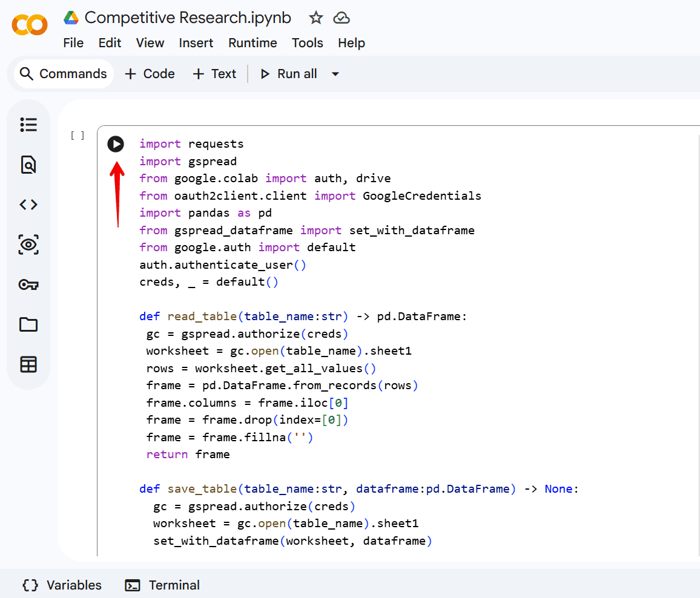Viewport: 700px width, 598px height.
Task: Open the Secrets key panel
Action: point(28,284)
